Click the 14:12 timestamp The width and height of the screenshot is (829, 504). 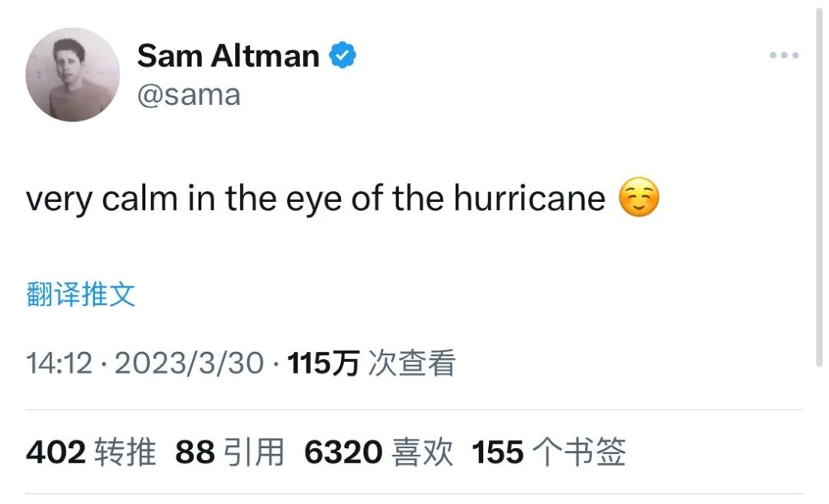coord(59,363)
